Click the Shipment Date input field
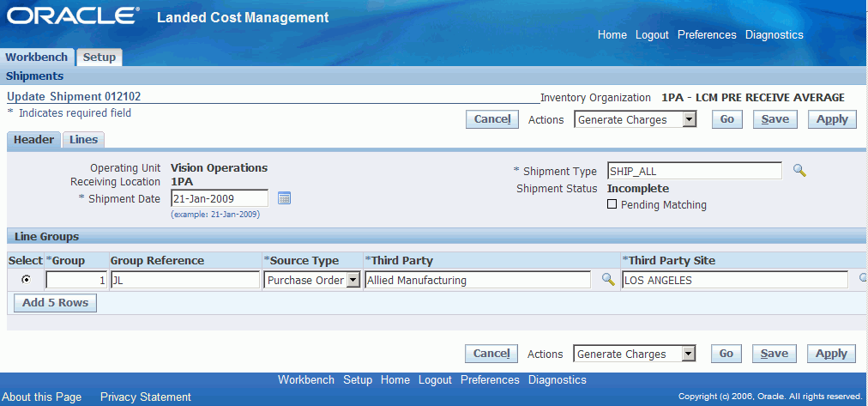The width and height of the screenshot is (868, 406). (220, 199)
